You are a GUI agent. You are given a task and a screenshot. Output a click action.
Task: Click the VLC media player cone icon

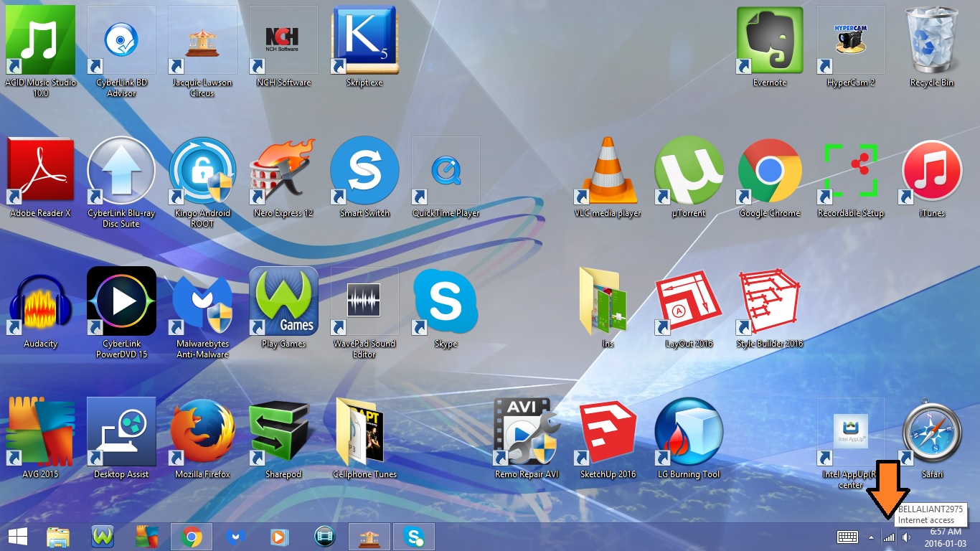[x=608, y=171]
